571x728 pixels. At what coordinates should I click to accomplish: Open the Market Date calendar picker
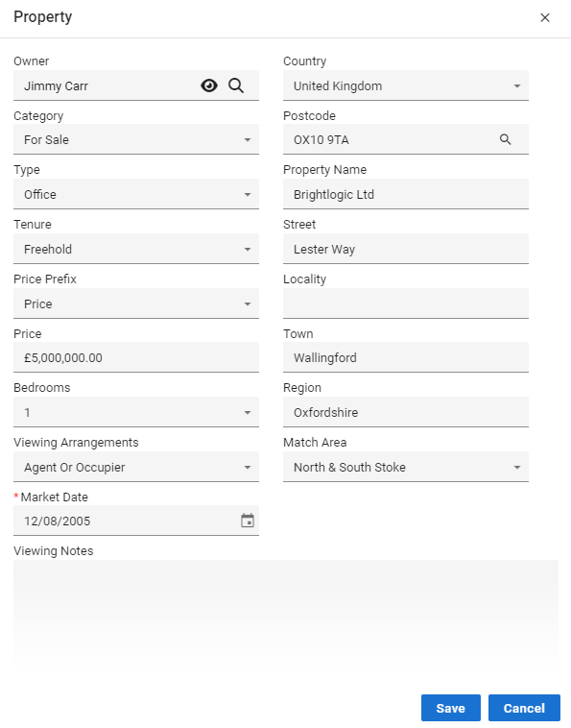point(248,521)
